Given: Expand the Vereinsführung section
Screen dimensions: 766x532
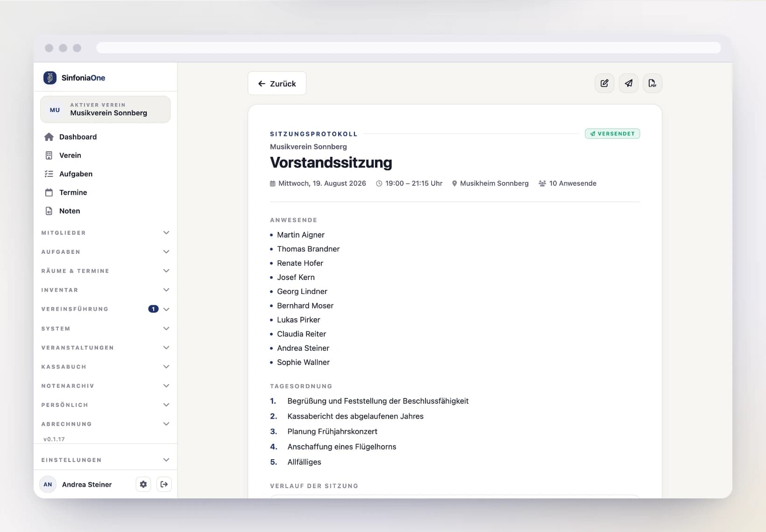Looking at the screenshot, I should [x=105, y=309].
